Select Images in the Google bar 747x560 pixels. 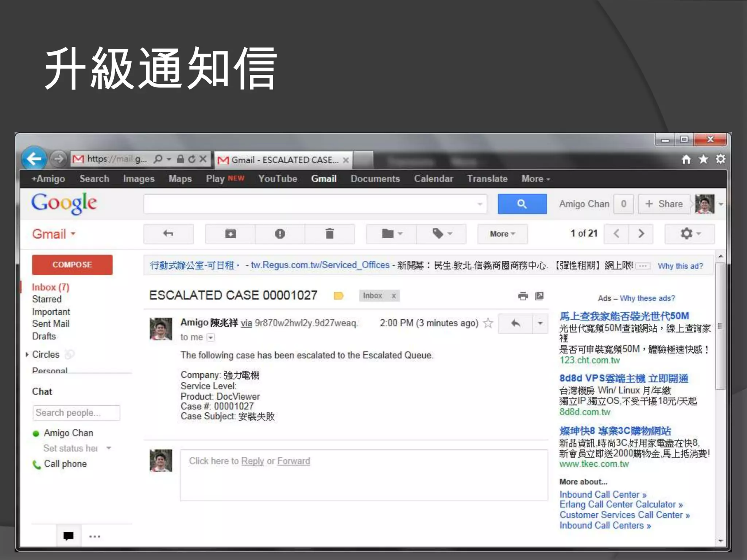pyautogui.click(x=139, y=179)
